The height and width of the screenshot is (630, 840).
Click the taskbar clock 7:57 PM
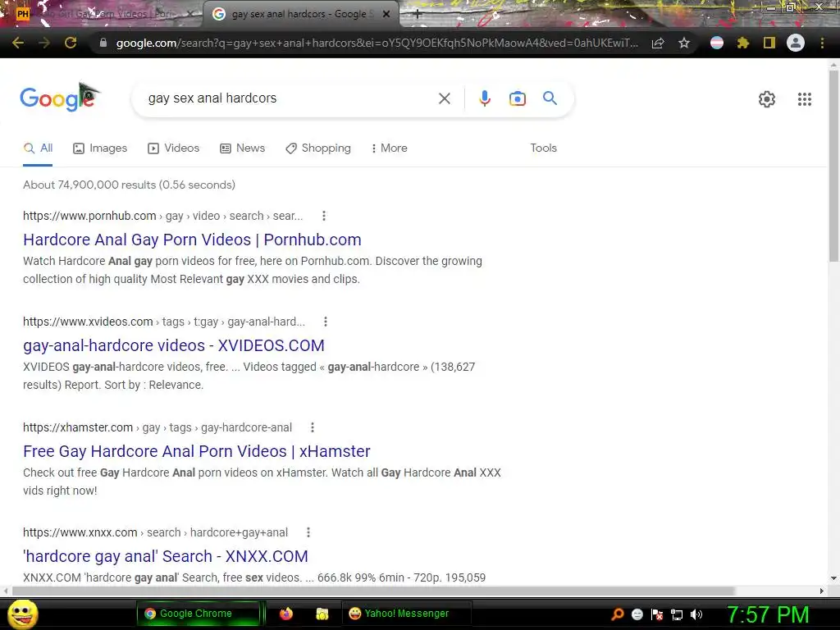[x=767, y=614]
